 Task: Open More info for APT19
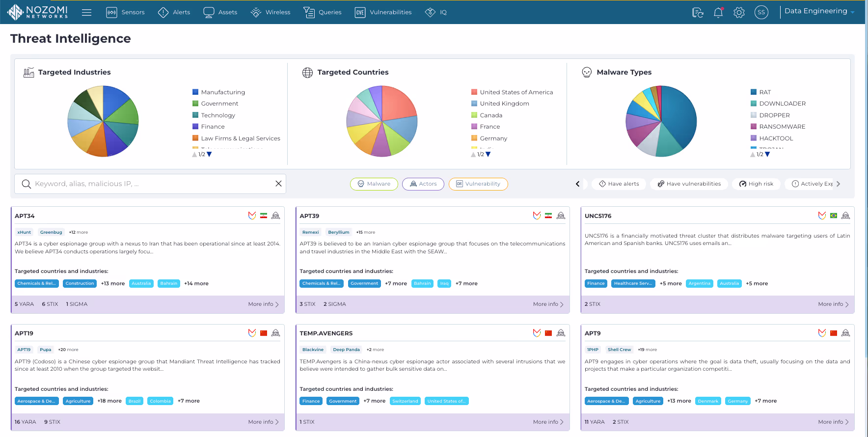(264, 422)
